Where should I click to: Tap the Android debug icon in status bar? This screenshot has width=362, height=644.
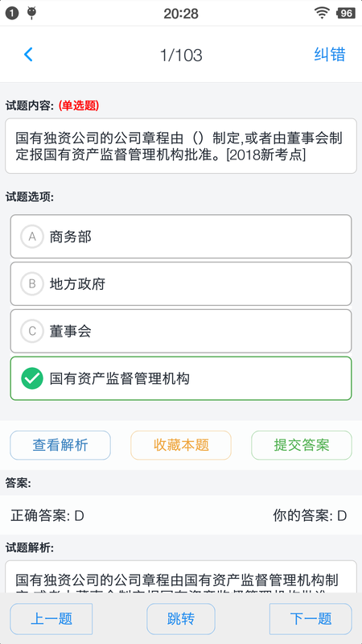tap(31, 13)
